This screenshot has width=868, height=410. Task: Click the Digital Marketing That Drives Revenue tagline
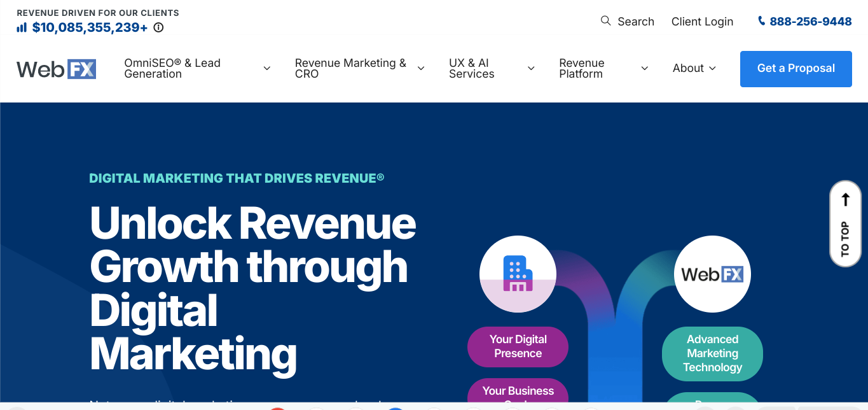(x=237, y=178)
